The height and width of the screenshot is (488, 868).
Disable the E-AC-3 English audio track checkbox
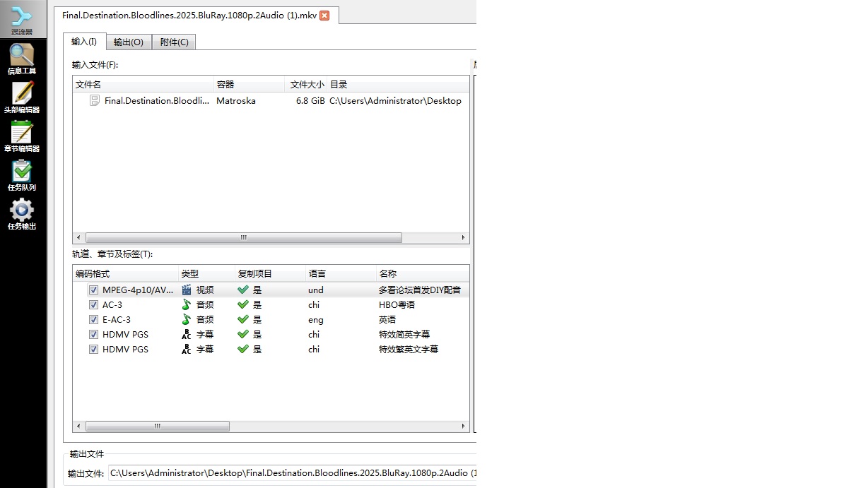(93, 320)
